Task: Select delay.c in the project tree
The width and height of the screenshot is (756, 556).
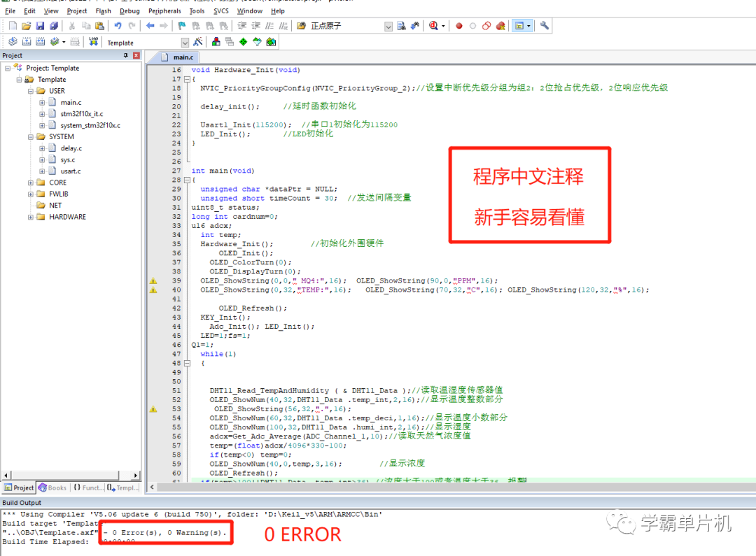Action: point(71,148)
